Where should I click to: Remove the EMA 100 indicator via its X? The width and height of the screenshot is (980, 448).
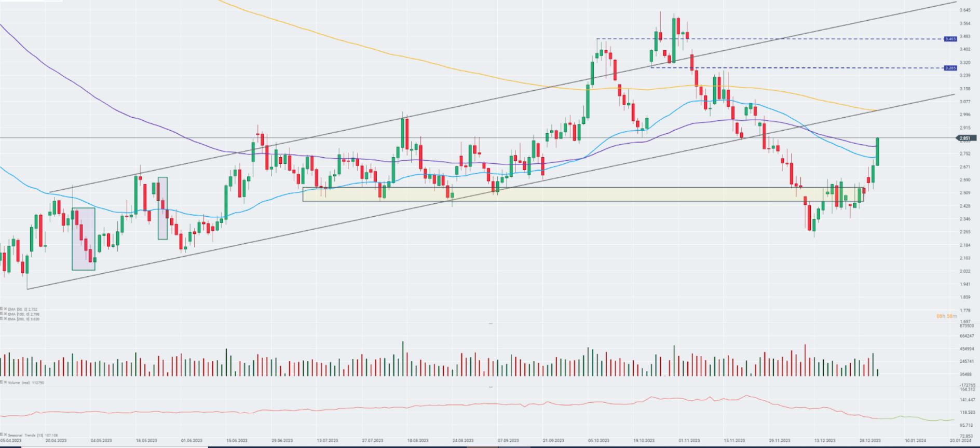(5, 314)
